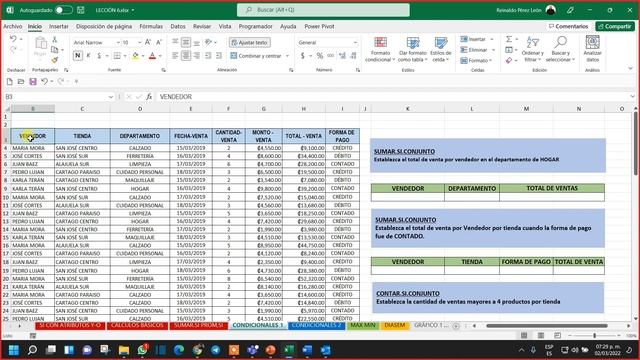The height and width of the screenshot is (360, 640).
Task: Click the Cut scissors icon
Action: (x=55, y=40)
